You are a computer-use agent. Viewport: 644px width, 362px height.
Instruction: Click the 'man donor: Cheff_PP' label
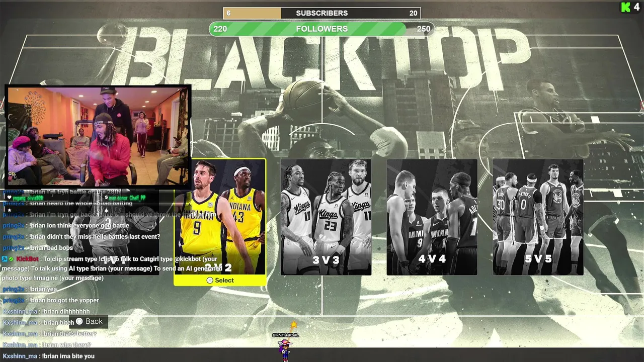[x=127, y=198]
